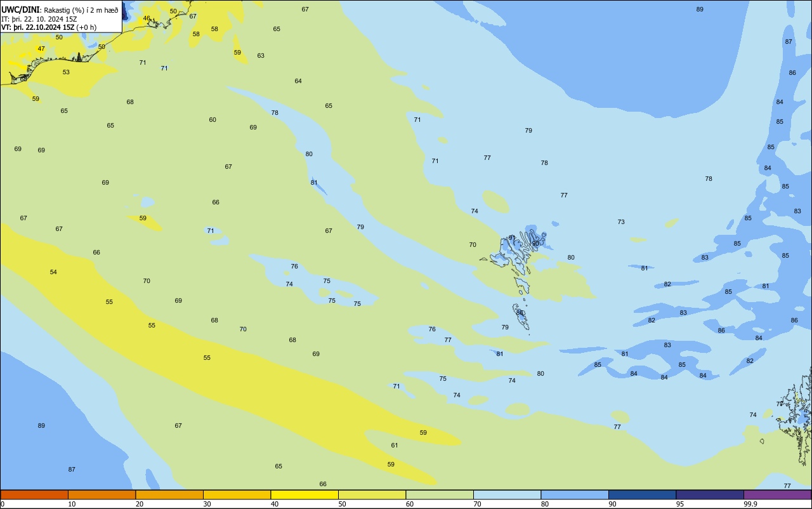Click the map humidity value '46'

tap(147, 18)
